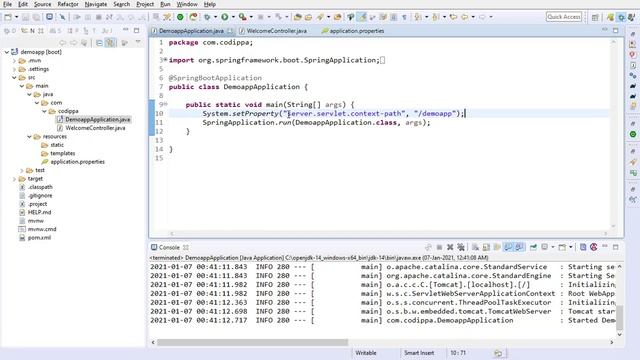Open the Debug button dropdown arrow
640x360 pixels.
216,17
